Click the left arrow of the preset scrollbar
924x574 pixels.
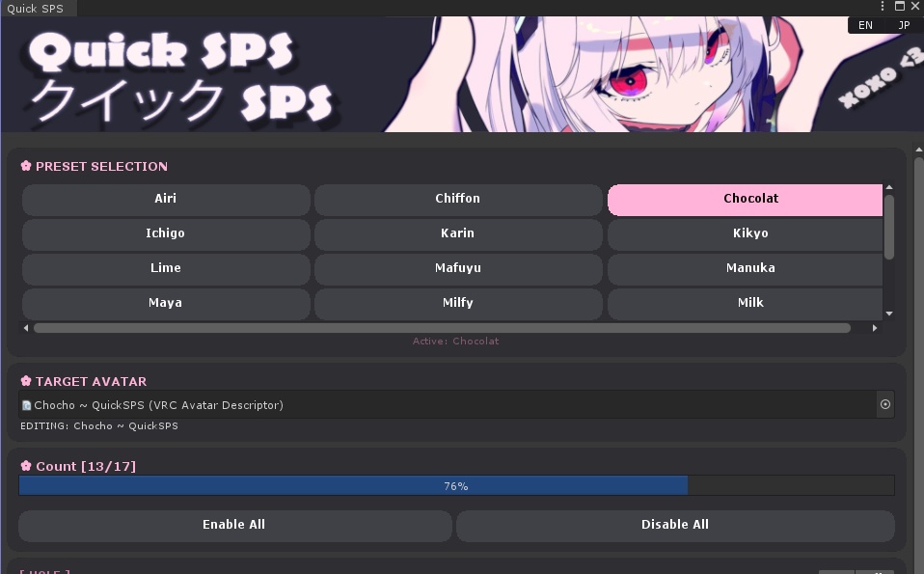point(25,327)
